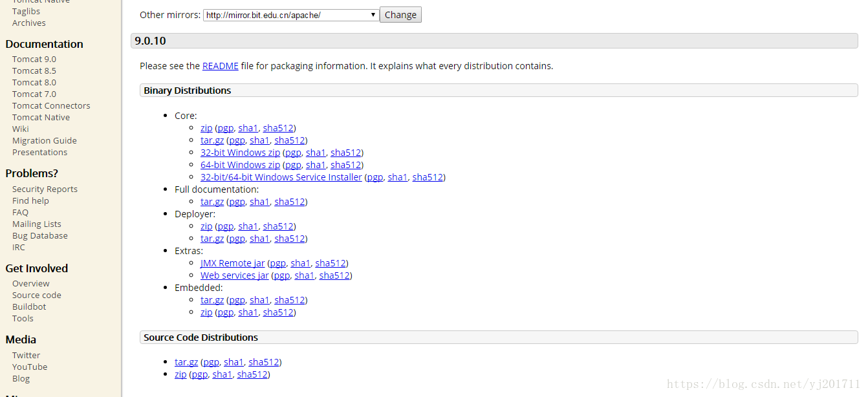
Task: Download the Deployer zip
Action: (x=206, y=226)
